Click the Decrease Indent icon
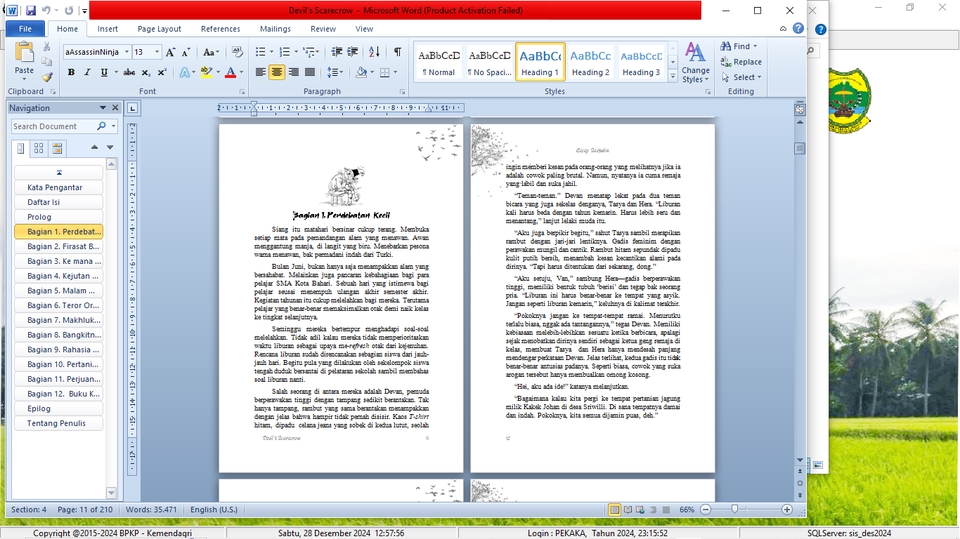 click(337, 53)
